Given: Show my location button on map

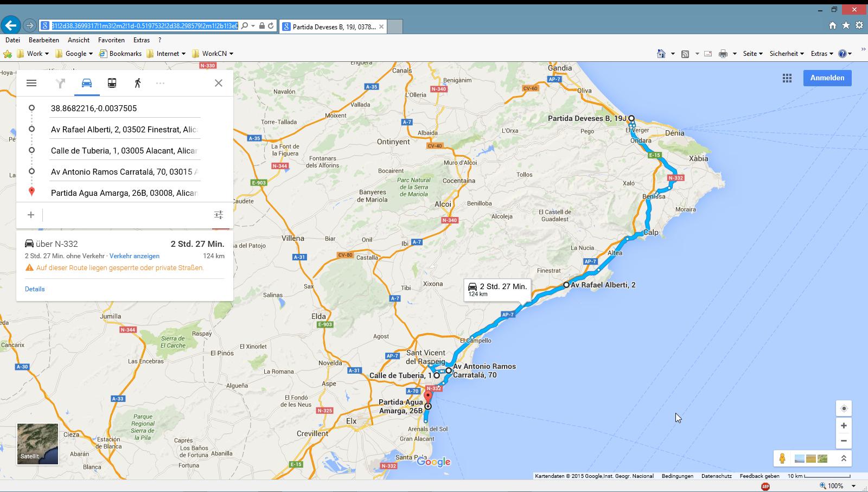Looking at the screenshot, I should pos(844,408).
